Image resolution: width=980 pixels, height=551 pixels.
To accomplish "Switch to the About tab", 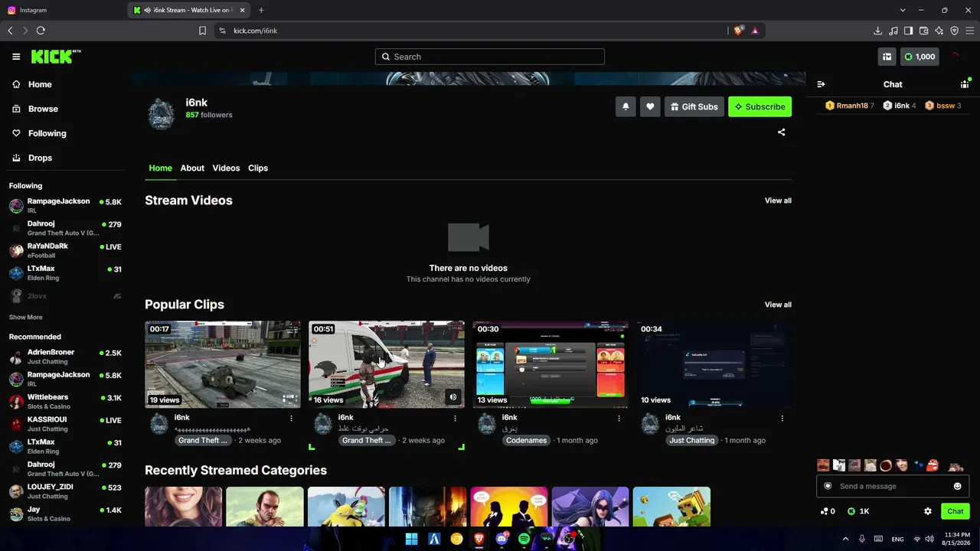I will pos(192,168).
